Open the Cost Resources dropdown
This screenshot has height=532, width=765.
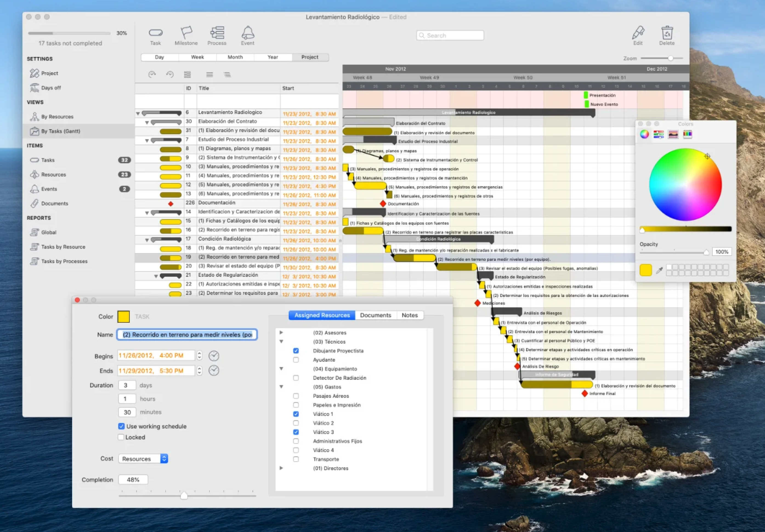tap(143, 459)
